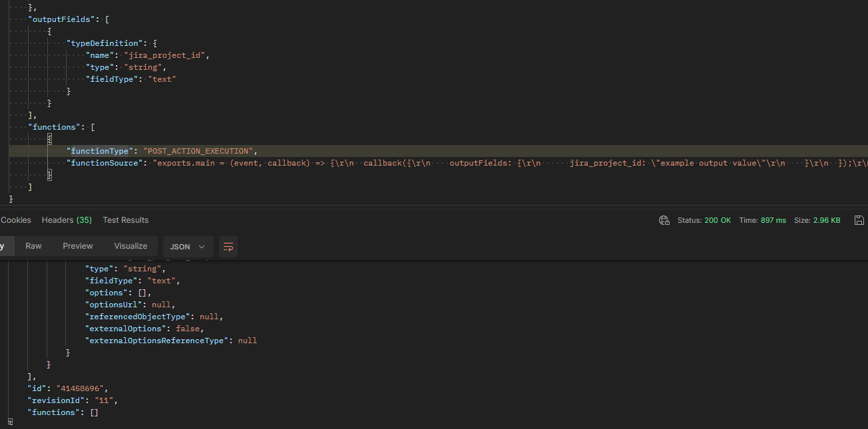
Task: Click the "externalOptionsReferenceType" key in response
Action: pyautogui.click(x=157, y=341)
